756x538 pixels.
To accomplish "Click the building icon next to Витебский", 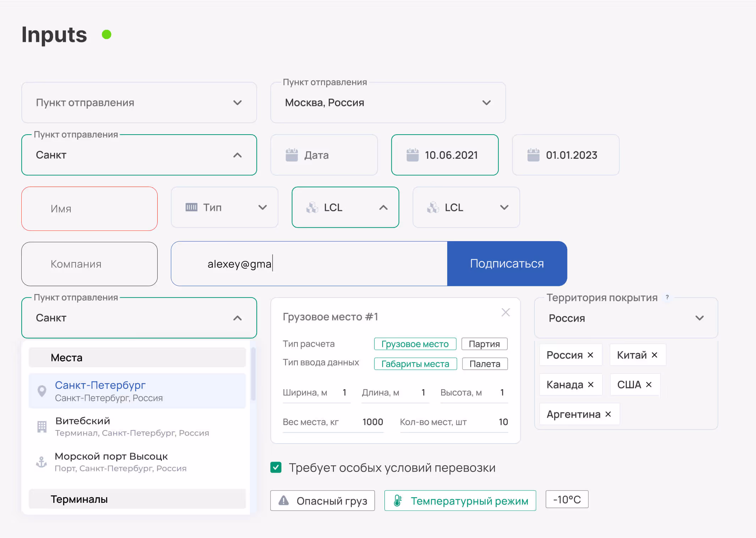I will tap(42, 426).
